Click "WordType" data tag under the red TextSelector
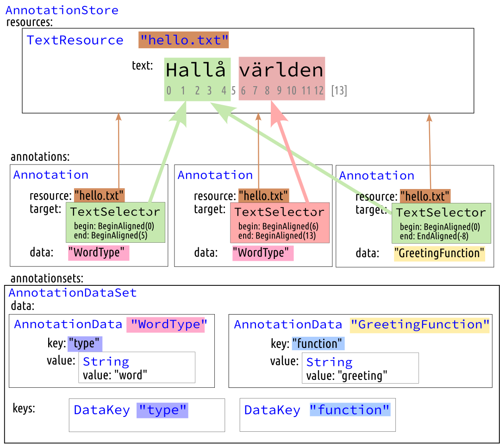The height and width of the screenshot is (448, 500). [x=263, y=253]
